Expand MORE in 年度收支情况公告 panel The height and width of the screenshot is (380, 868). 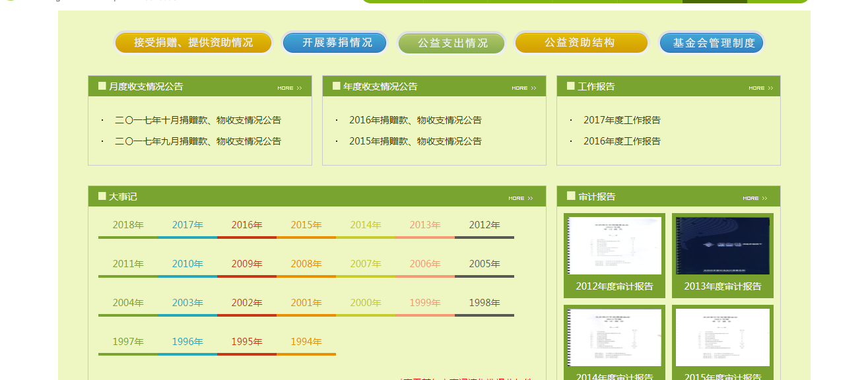[x=523, y=88]
